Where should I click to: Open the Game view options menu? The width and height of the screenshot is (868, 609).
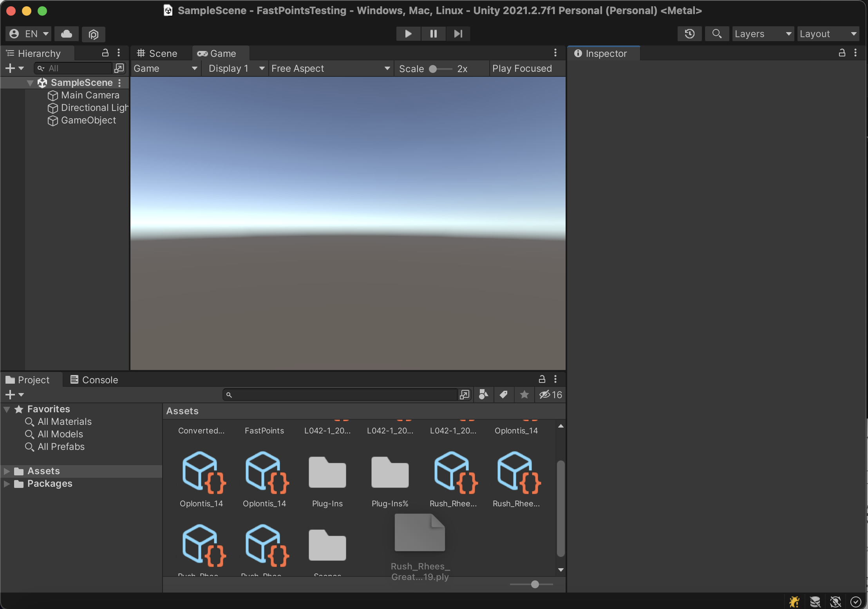click(555, 53)
